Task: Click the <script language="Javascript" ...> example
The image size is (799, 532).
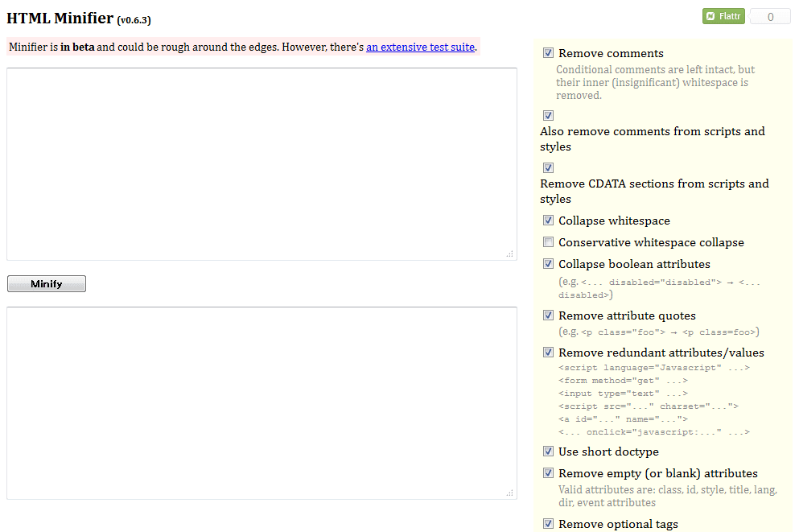Action: [x=654, y=367]
